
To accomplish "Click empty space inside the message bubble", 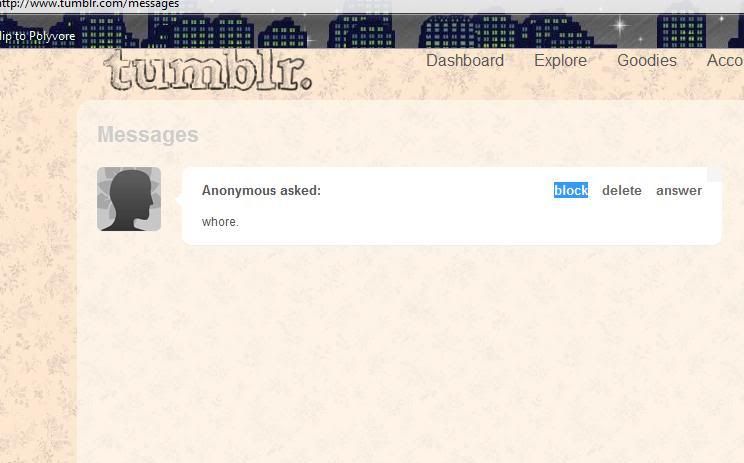I will point(427,222).
